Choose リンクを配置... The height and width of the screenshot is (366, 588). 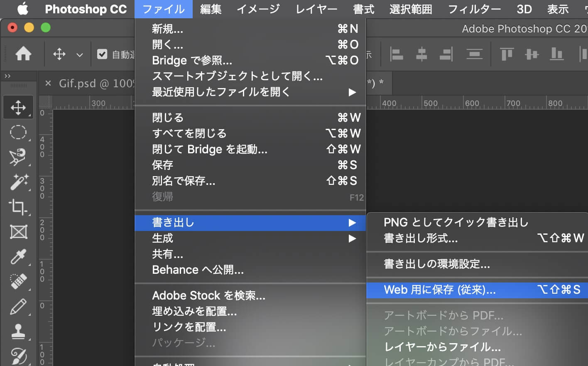(250, 327)
